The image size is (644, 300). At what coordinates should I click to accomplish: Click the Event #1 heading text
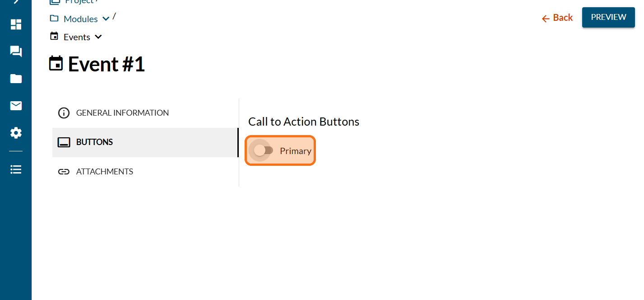(107, 64)
